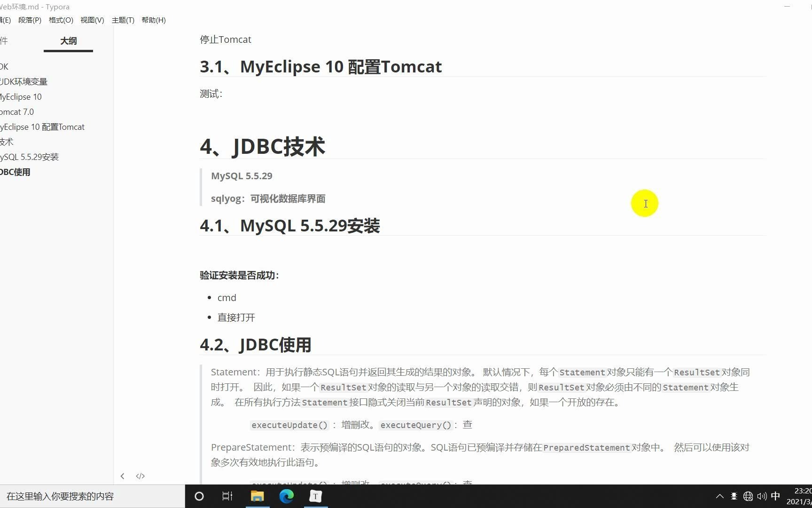Select MySQL 5.5.29安装 outline entry
The width and height of the screenshot is (812, 508).
pos(29,157)
